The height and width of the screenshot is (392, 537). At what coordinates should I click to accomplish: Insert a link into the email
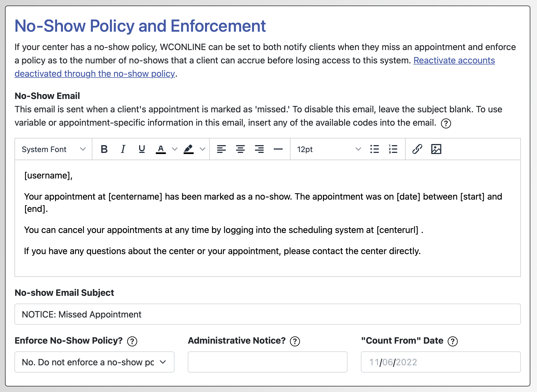(417, 149)
